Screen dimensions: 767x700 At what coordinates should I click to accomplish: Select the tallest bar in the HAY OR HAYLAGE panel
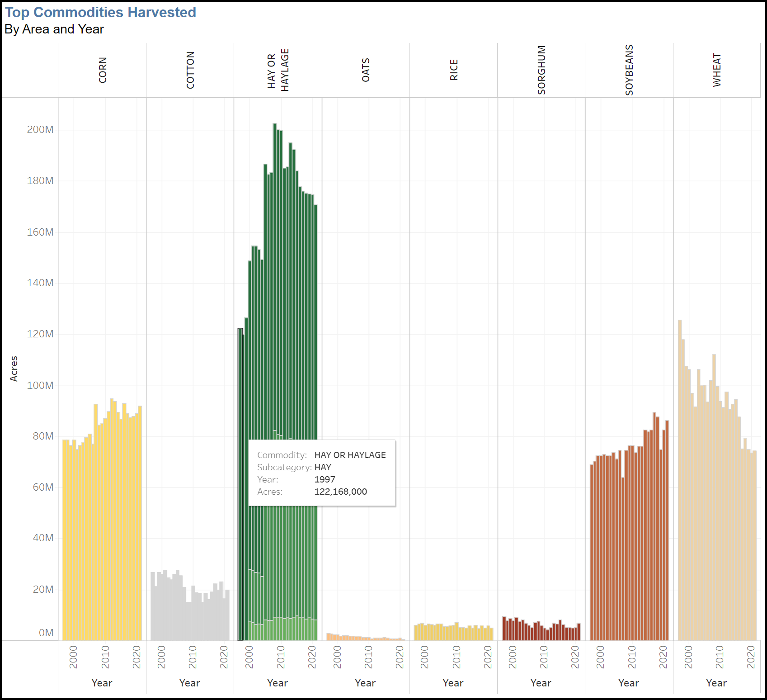(275, 277)
